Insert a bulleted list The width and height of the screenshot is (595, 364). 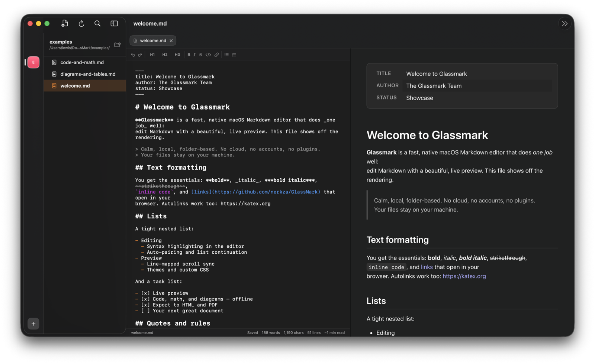pyautogui.click(x=226, y=55)
